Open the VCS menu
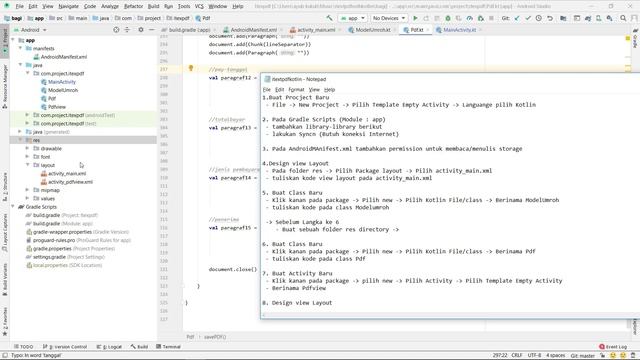The height and width of the screenshot is (360, 640). (199, 7)
